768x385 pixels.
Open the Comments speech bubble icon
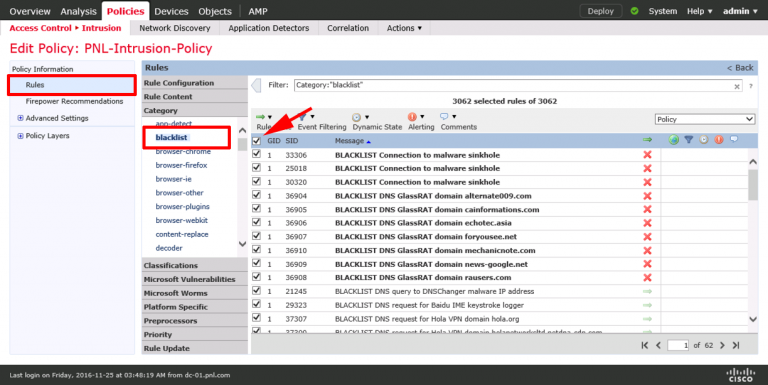(x=444, y=117)
